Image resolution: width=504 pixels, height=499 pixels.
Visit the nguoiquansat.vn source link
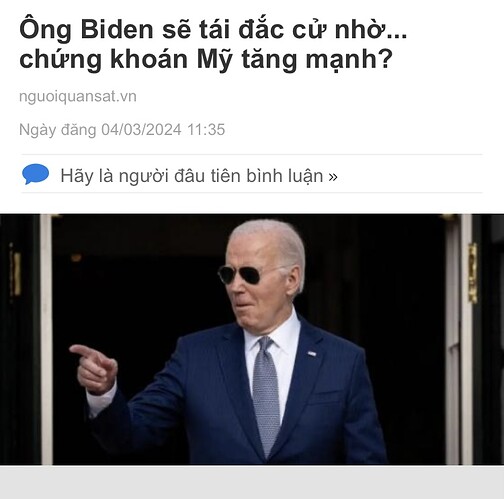pyautogui.click(x=78, y=97)
